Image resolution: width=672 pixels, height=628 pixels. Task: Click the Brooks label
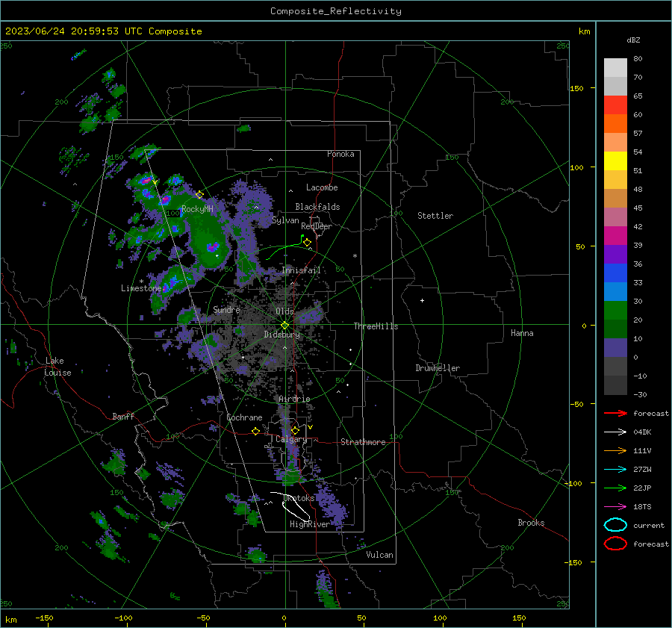point(531,523)
